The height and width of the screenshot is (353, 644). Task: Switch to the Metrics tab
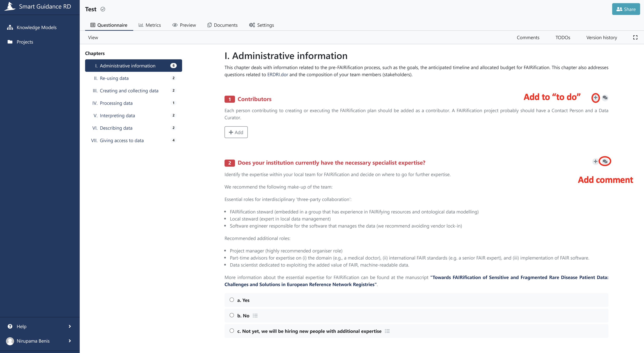point(150,25)
